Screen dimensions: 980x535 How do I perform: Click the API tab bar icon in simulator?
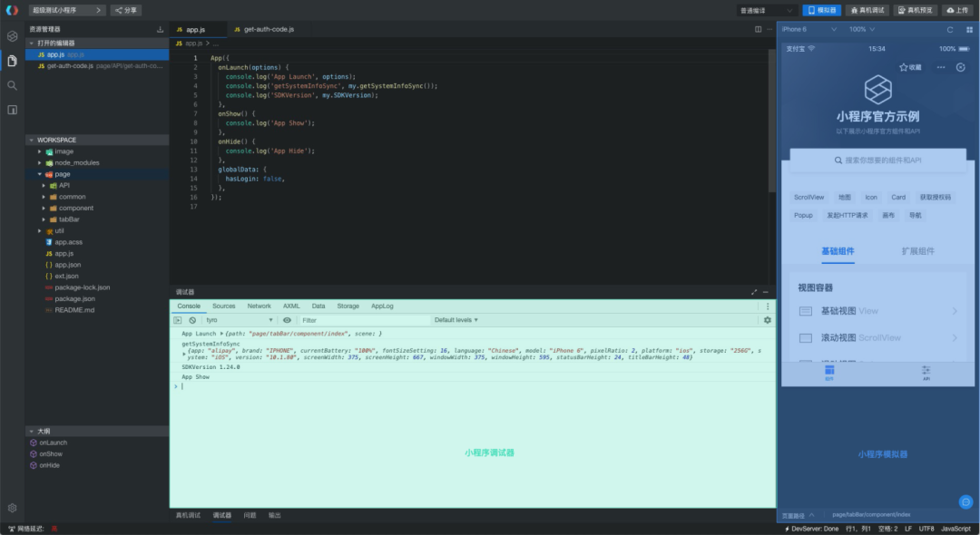pyautogui.click(x=926, y=373)
